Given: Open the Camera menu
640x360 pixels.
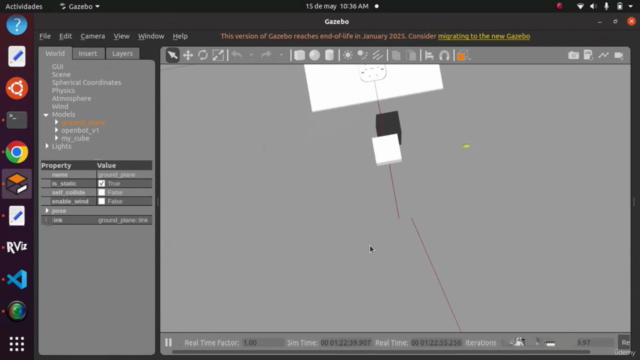Looking at the screenshot, I should click(x=93, y=36).
